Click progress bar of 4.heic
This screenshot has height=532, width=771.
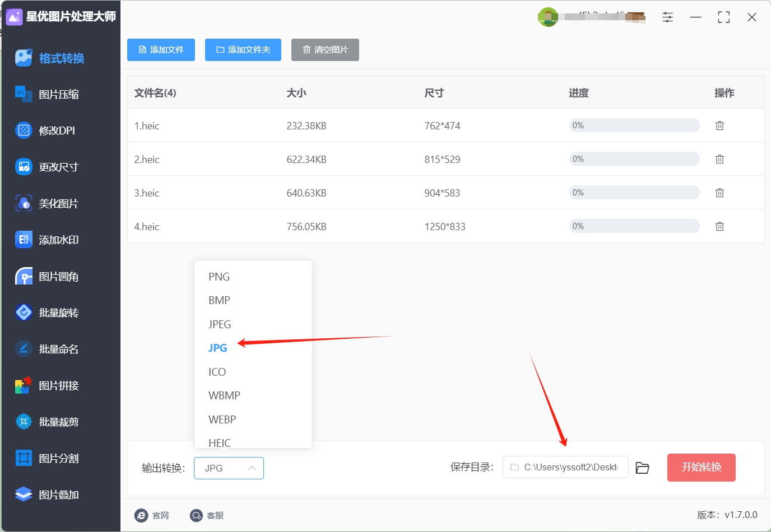point(634,226)
